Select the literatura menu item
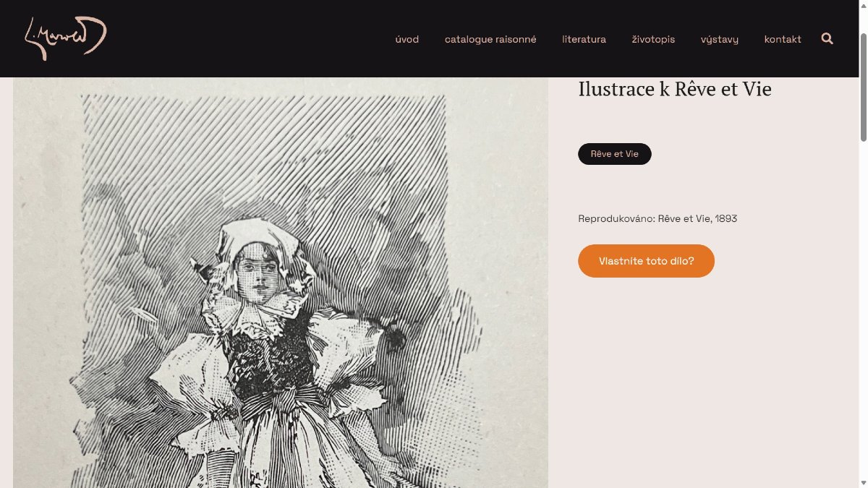This screenshot has width=868, height=488. click(584, 39)
